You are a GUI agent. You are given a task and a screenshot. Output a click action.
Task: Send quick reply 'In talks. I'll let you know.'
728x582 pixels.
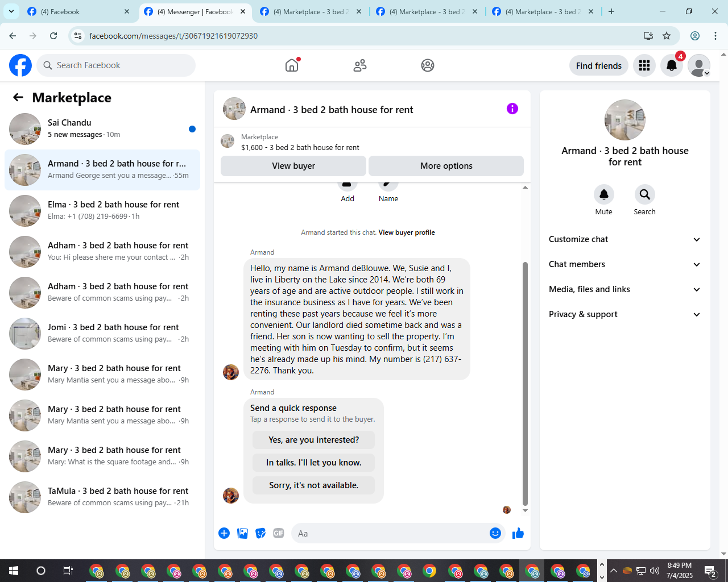click(314, 463)
